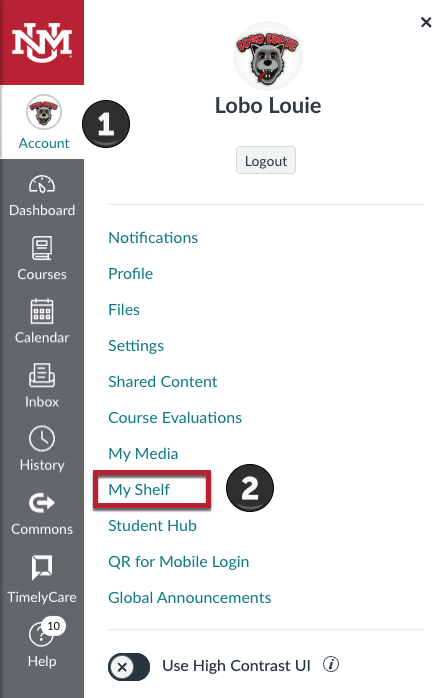
Task: Select Account in the global navigation
Action: coord(42,122)
